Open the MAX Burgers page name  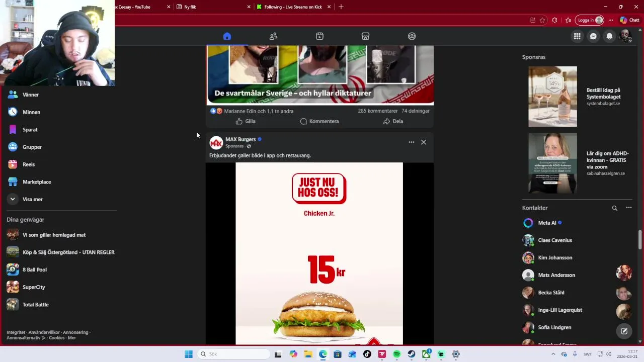pos(240,139)
